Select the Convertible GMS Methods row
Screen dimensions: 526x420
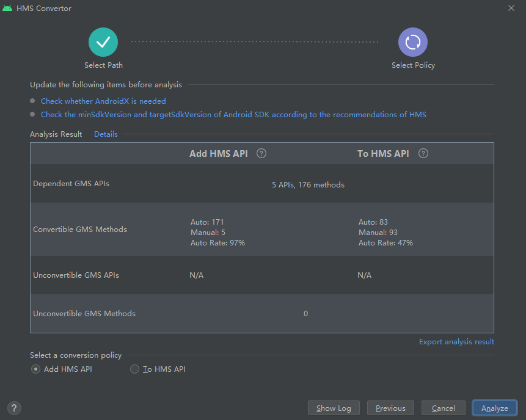click(x=261, y=230)
